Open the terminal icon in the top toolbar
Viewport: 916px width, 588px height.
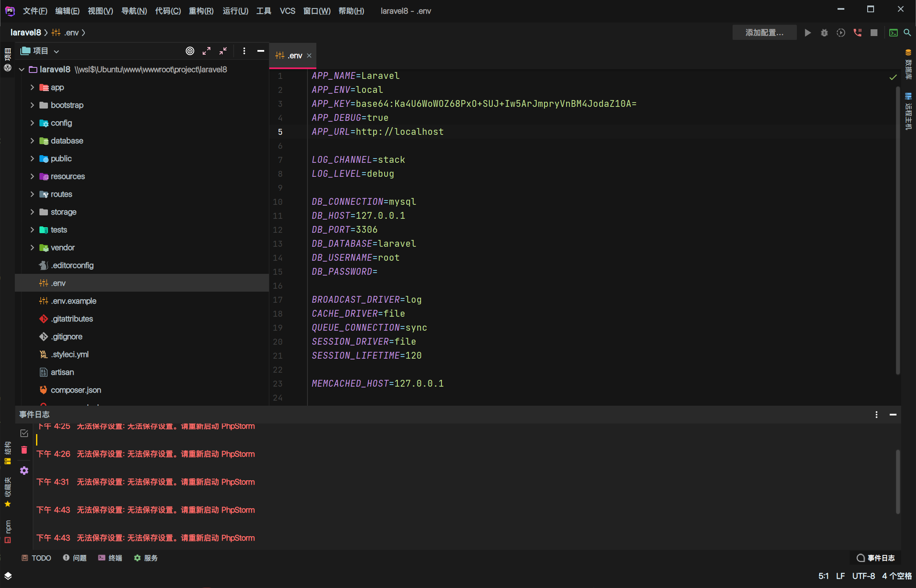pos(894,33)
